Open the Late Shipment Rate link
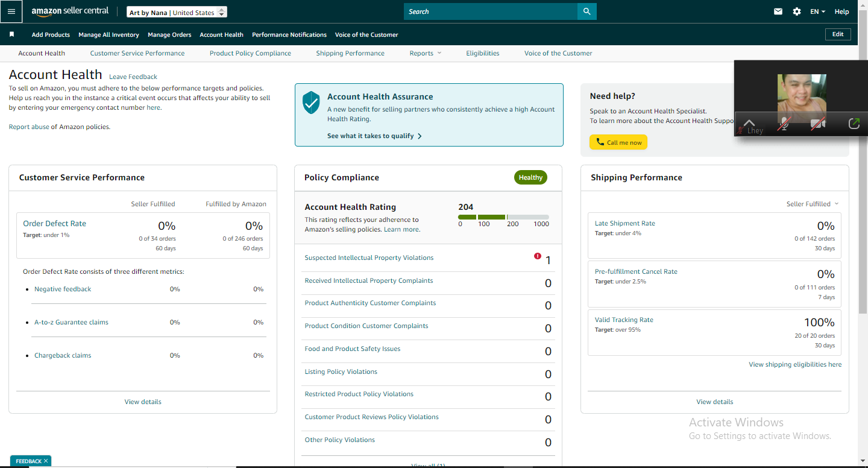 click(625, 223)
